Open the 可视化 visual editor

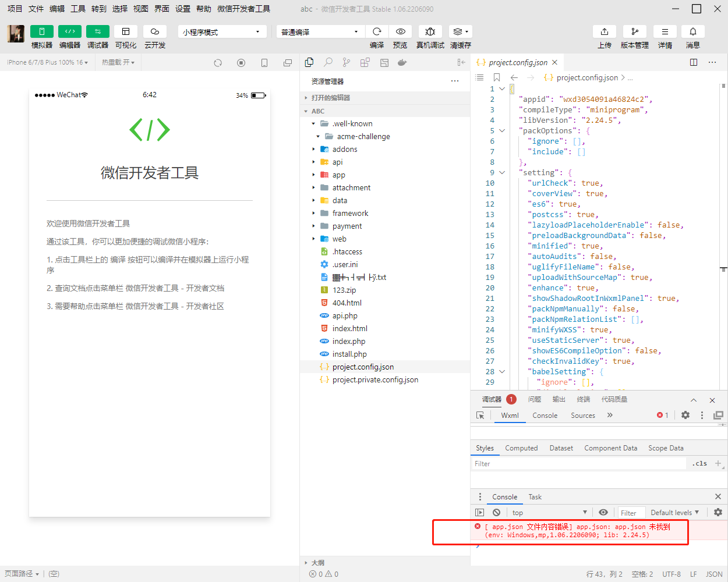(x=126, y=31)
